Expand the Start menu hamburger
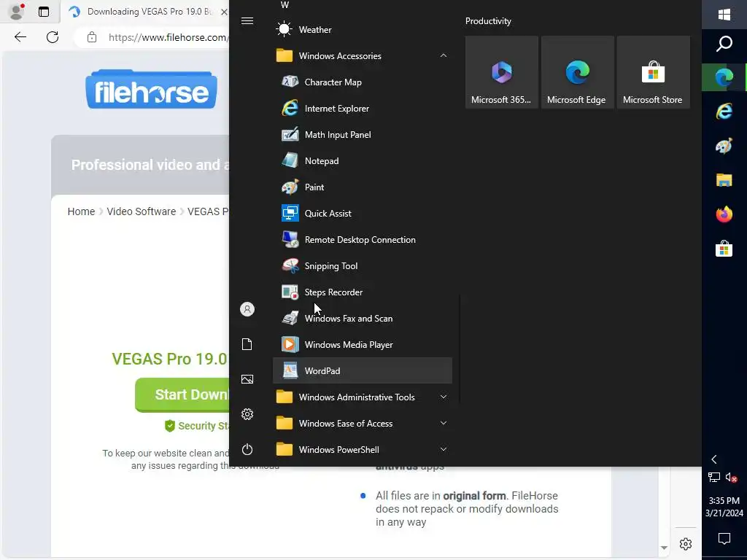Viewport: 747px width, 560px height. (247, 20)
